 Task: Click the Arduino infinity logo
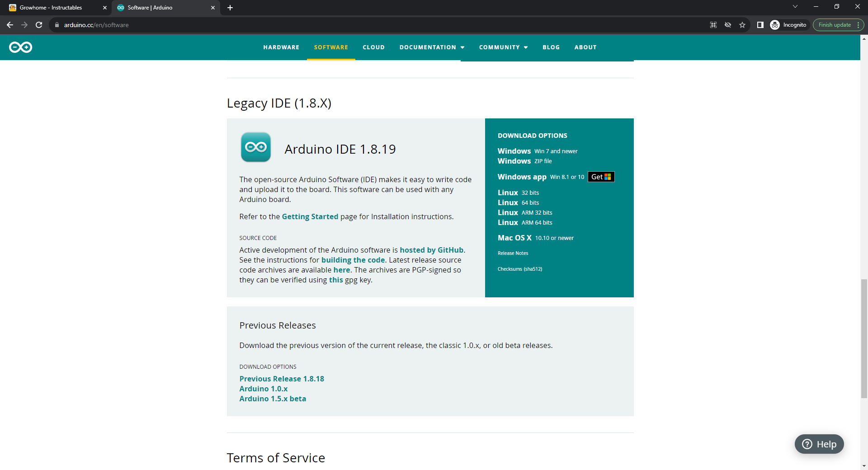click(x=20, y=47)
